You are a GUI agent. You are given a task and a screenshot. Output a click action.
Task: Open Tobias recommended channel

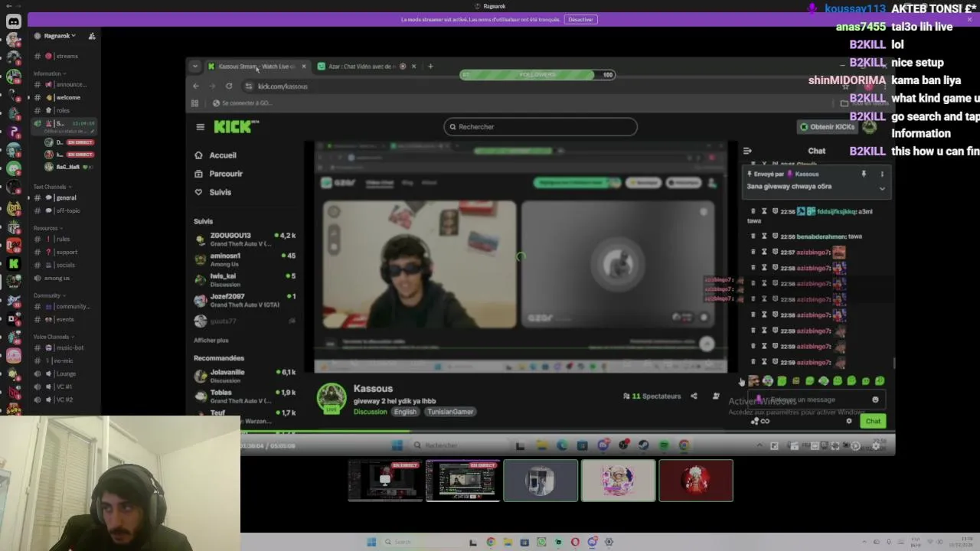[245, 396]
